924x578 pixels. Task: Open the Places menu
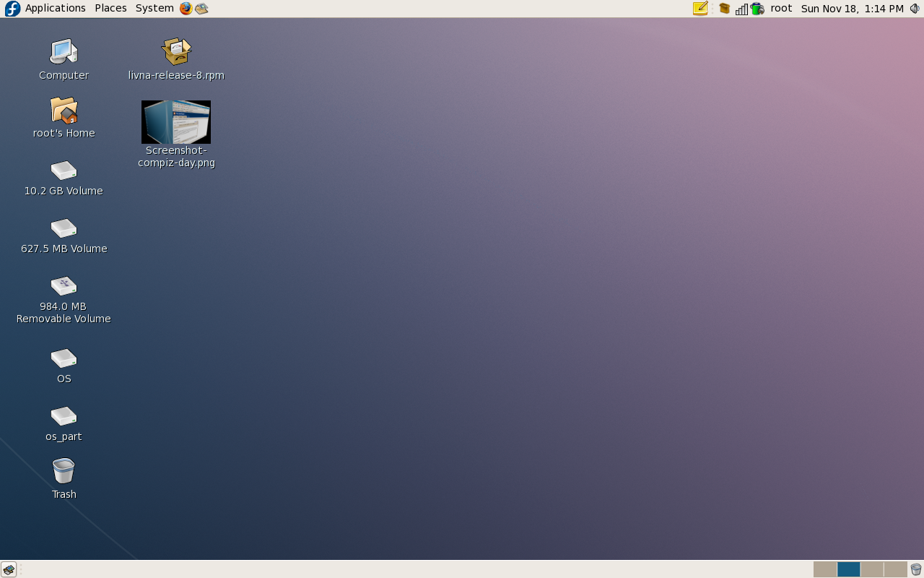pos(110,8)
